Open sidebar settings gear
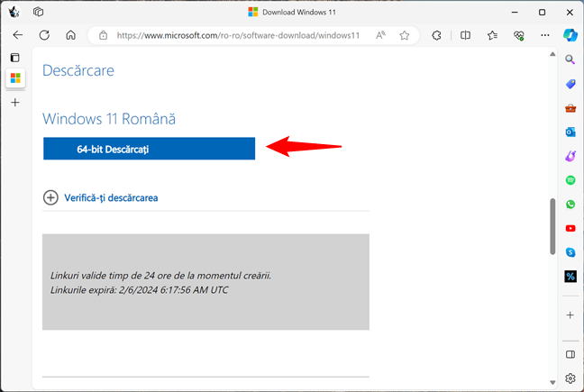 point(570,378)
